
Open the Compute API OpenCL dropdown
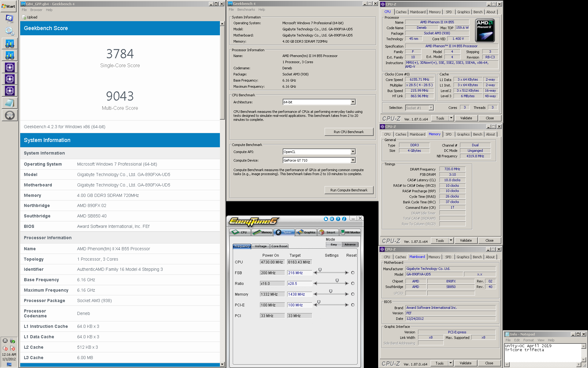coord(353,151)
